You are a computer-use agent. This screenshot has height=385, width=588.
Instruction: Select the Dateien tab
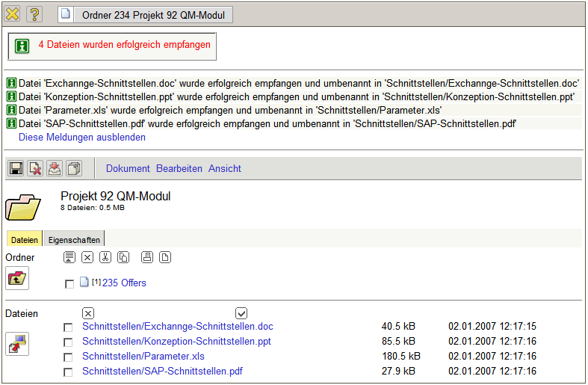click(25, 240)
